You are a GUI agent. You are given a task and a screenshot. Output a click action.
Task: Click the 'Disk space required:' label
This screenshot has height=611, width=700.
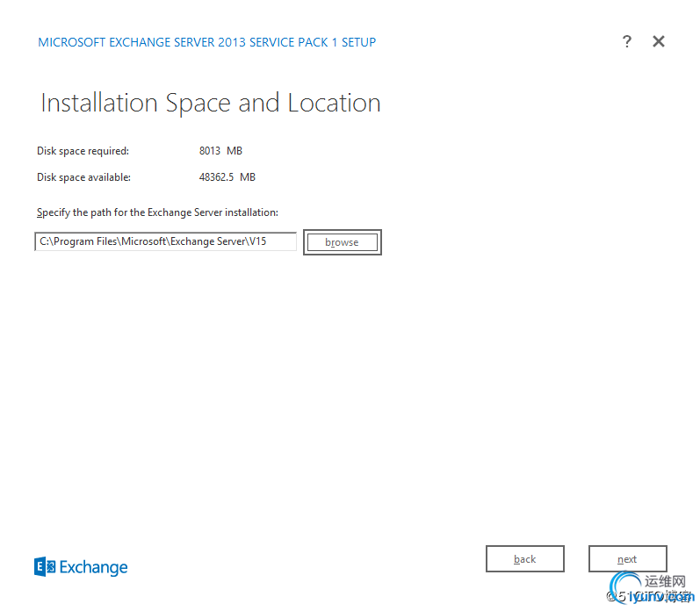coord(83,151)
